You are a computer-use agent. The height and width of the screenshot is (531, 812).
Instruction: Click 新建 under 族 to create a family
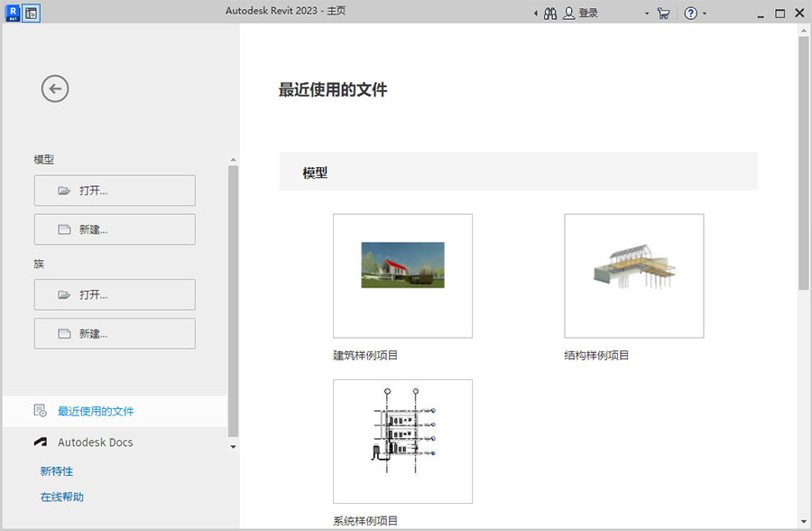coord(114,332)
